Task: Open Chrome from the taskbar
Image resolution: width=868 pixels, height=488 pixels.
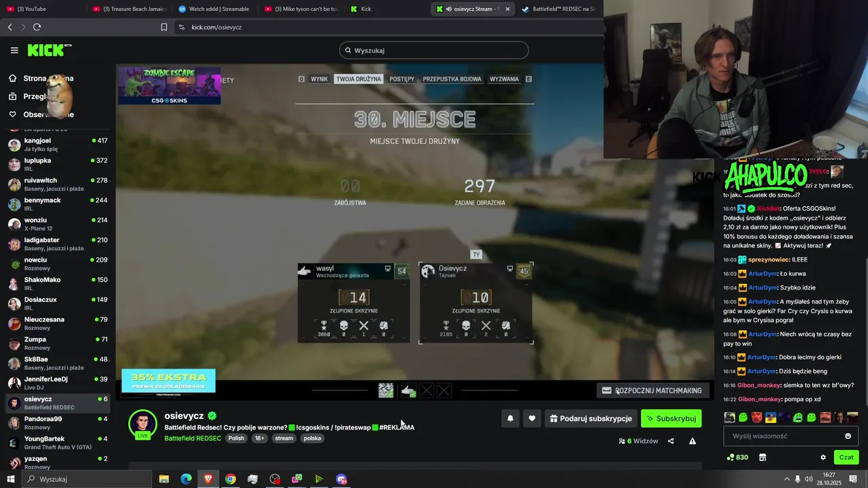Action: click(x=231, y=479)
